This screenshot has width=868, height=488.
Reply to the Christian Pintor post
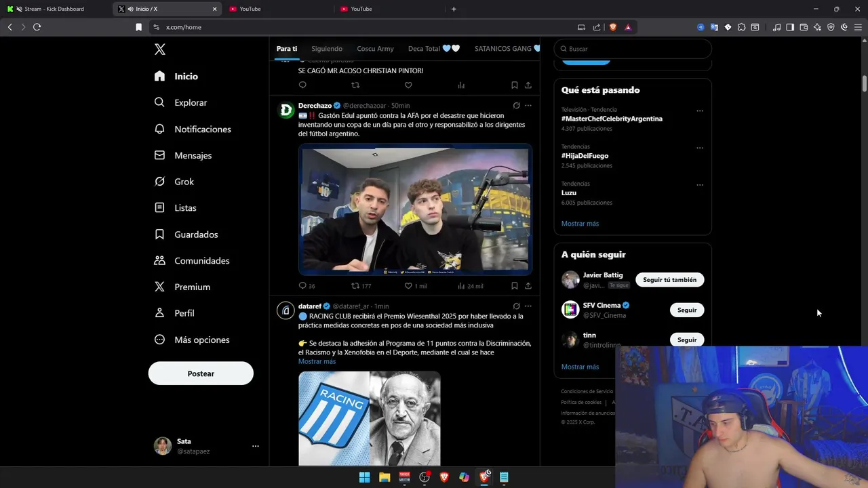point(302,85)
